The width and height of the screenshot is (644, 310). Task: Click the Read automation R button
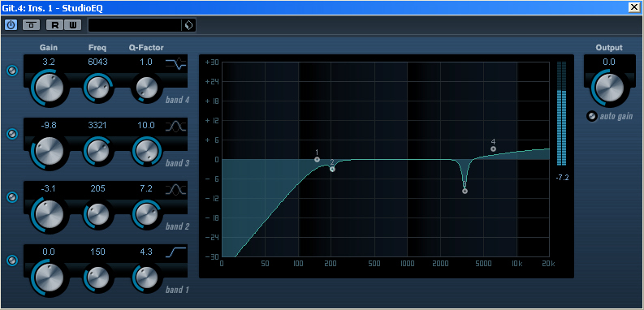(x=54, y=25)
